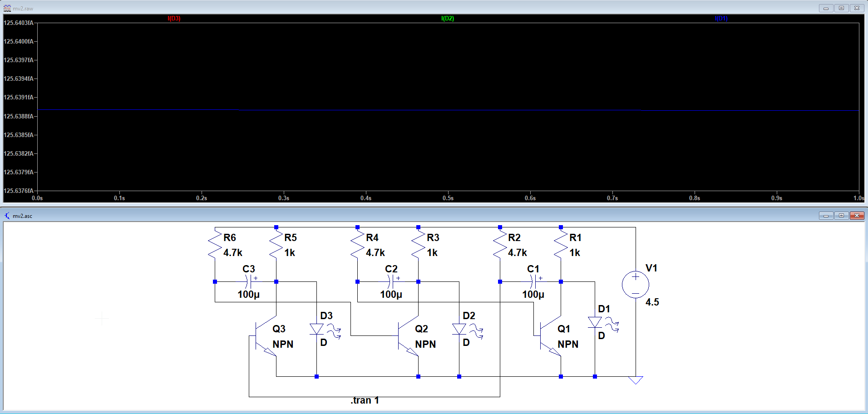Click the LED D2 diode symbol

459,329
